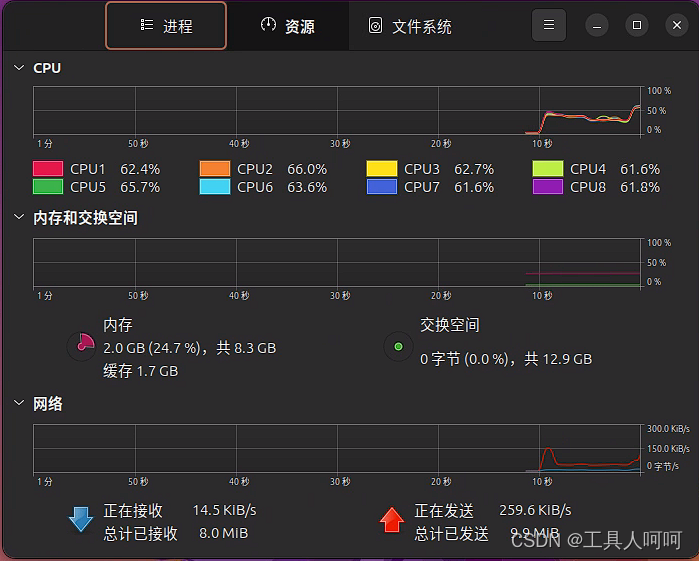Click the blue 正在接收 download arrow

(81, 519)
